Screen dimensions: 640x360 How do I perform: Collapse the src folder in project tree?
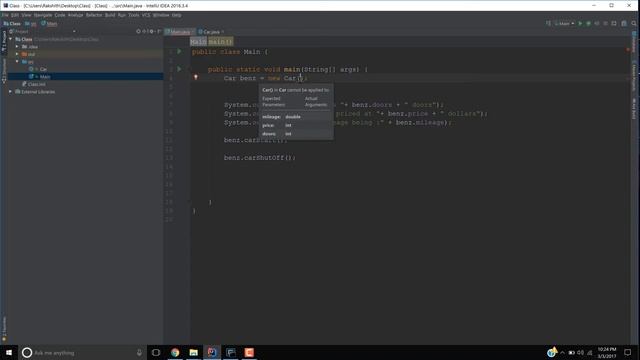click(17, 62)
